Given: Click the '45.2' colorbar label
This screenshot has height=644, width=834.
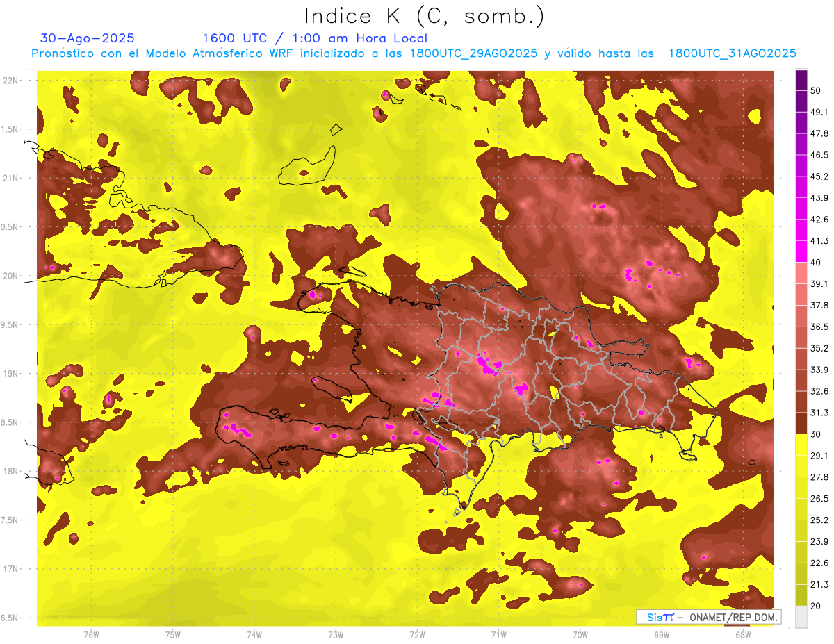Looking at the screenshot, I should (819, 176).
